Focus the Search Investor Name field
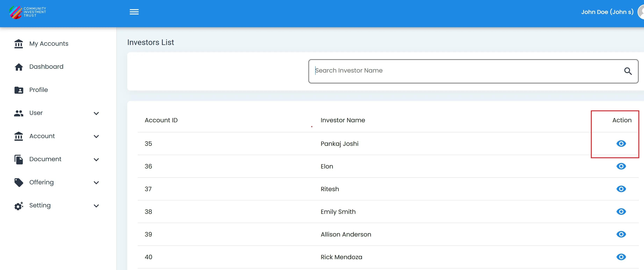The height and width of the screenshot is (270, 644). point(465,71)
